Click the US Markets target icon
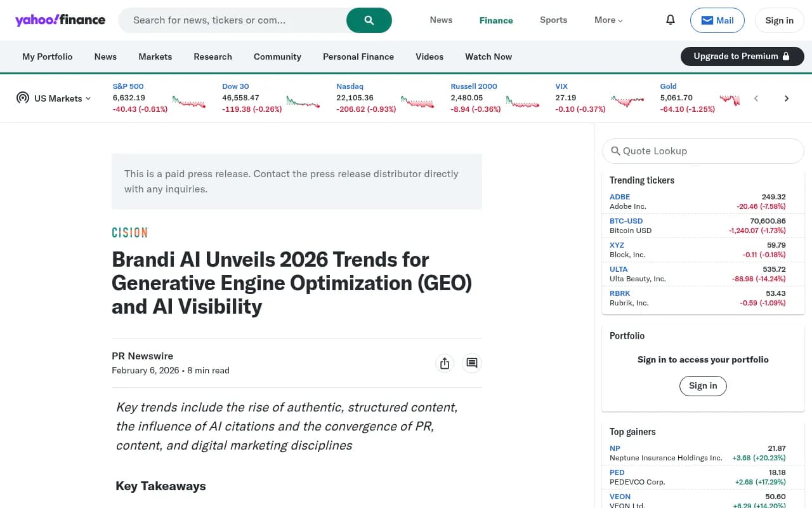Screen dimensions: 812x508 [23, 98]
